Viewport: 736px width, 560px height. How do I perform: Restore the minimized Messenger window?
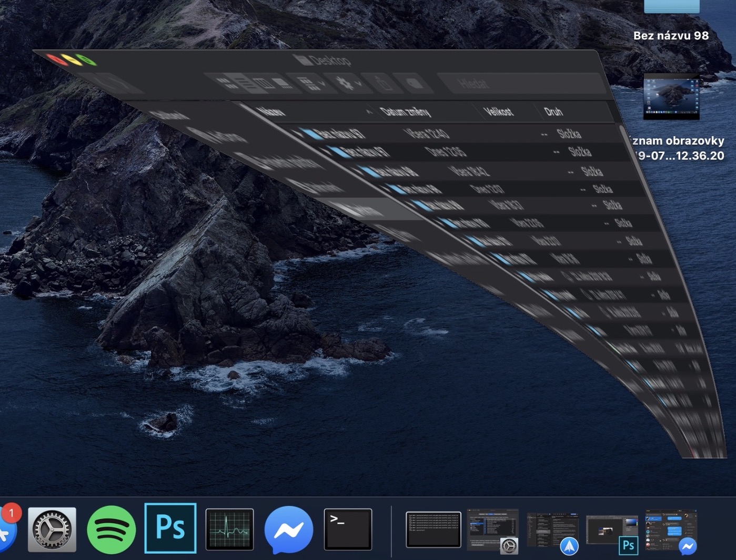[x=671, y=531]
